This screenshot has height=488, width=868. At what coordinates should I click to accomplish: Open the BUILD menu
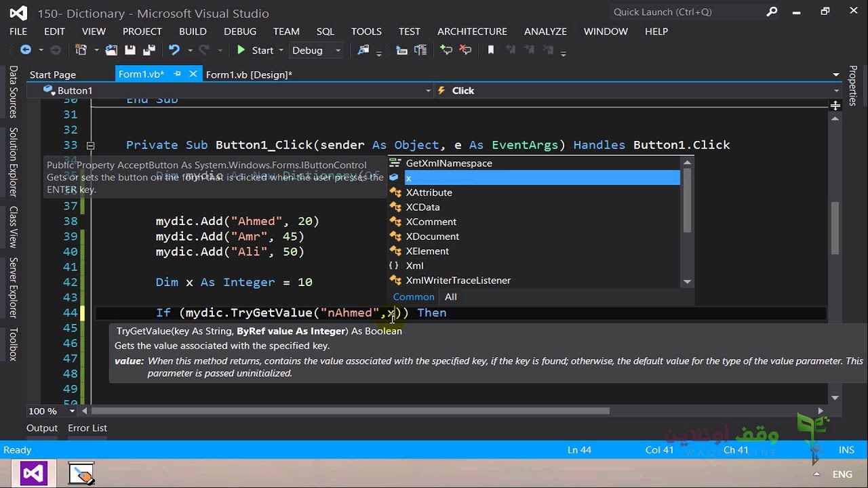193,31
